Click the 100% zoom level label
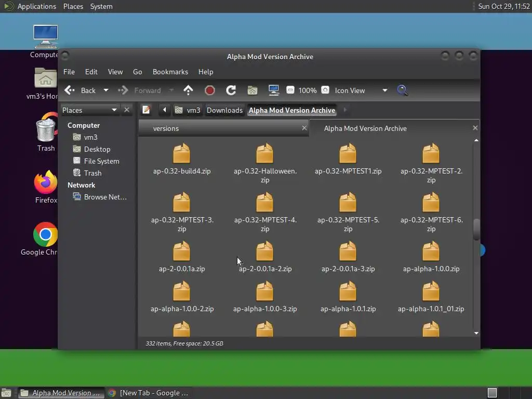The height and width of the screenshot is (399, 532). 308,90
